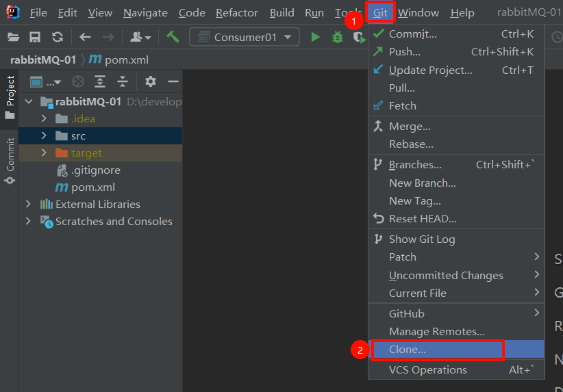Click the Expand All icon in Project panel
The height and width of the screenshot is (392, 563).
pos(100,82)
